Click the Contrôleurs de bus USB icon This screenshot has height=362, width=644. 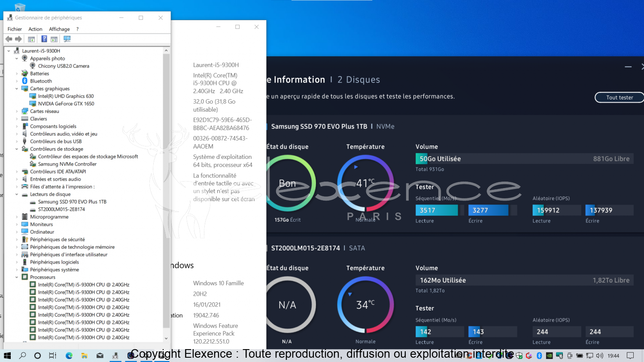pyautogui.click(x=25, y=141)
